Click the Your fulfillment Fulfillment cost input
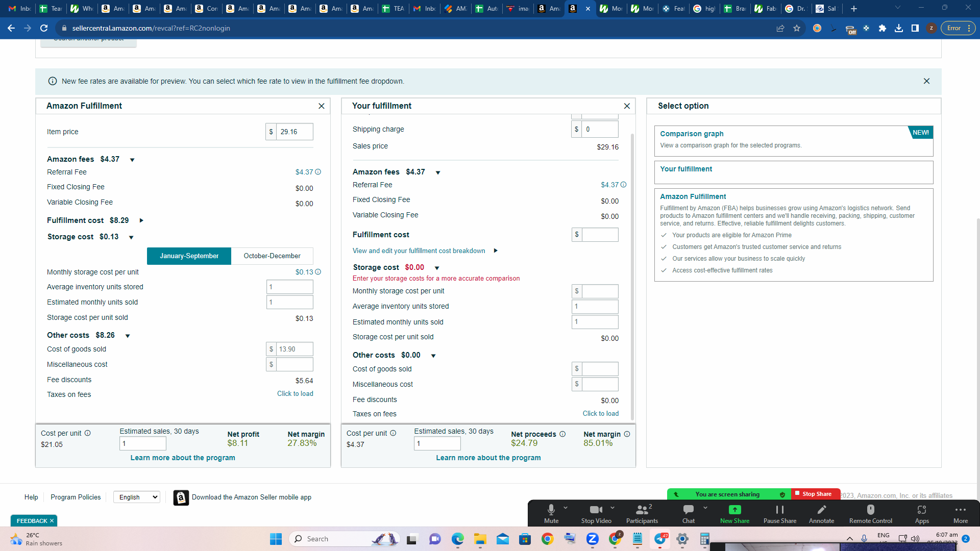Image resolution: width=980 pixels, height=551 pixels. (x=600, y=235)
